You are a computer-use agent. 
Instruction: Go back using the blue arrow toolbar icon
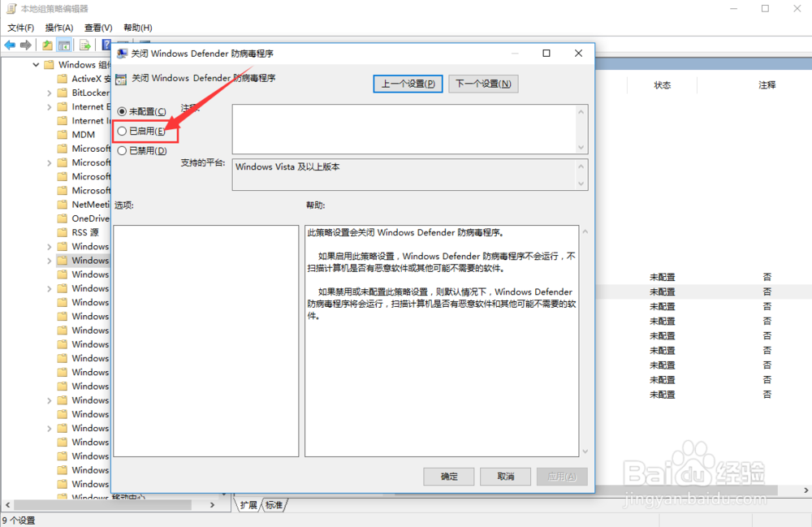(x=10, y=45)
